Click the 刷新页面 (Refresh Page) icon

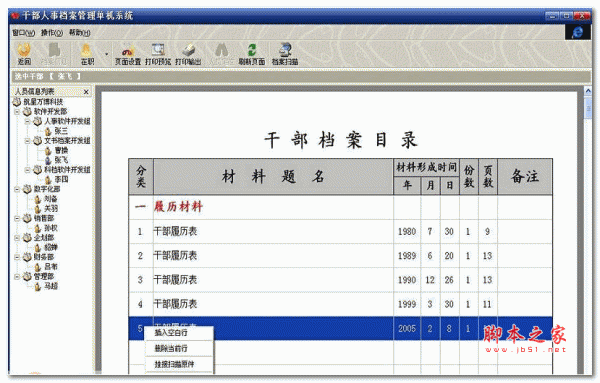click(x=251, y=53)
